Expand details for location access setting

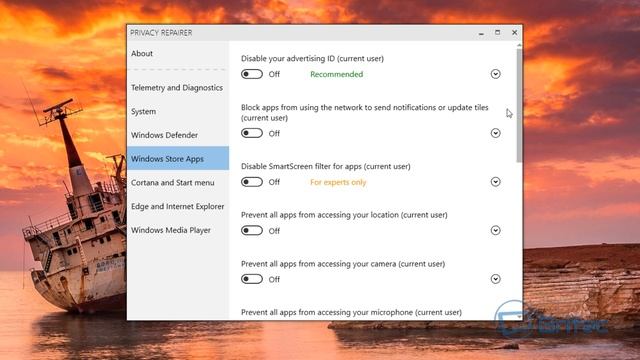496,230
